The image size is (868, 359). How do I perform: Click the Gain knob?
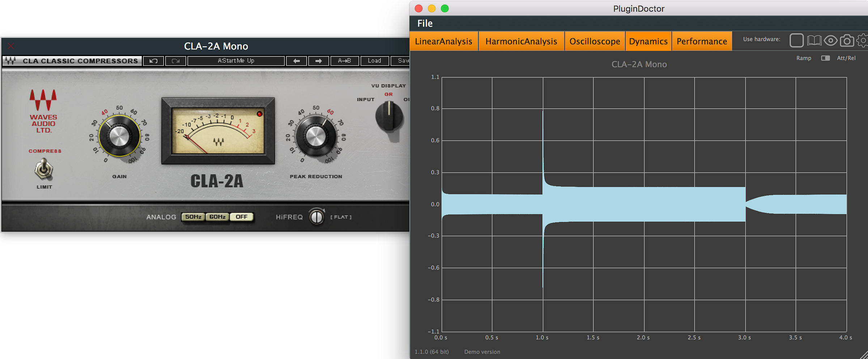click(x=119, y=137)
